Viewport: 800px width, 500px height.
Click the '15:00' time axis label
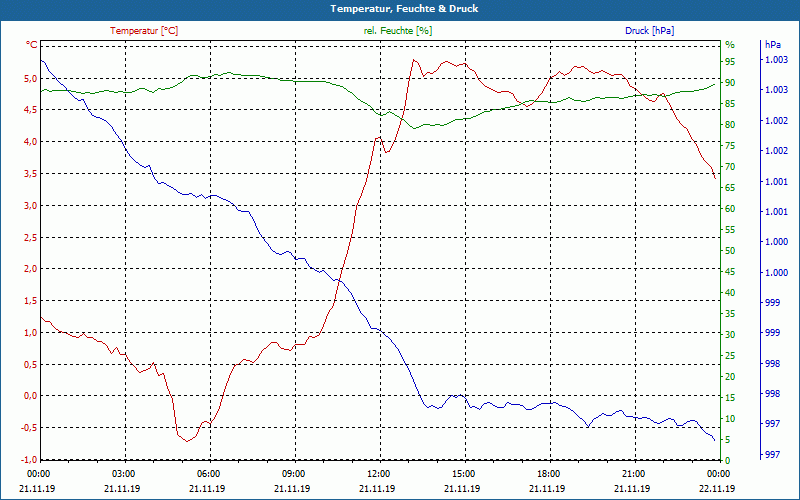[x=463, y=473]
